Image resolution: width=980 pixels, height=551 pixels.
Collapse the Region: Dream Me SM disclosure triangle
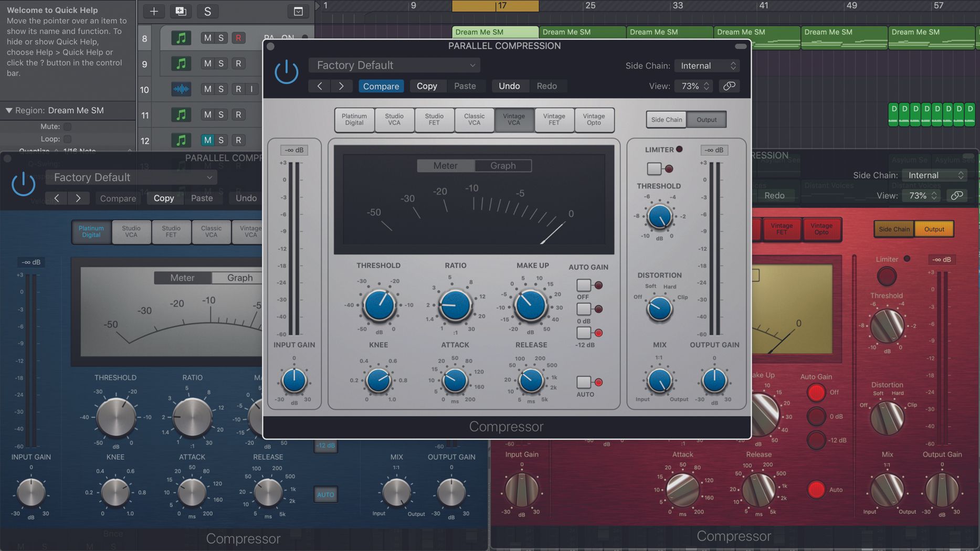click(9, 111)
